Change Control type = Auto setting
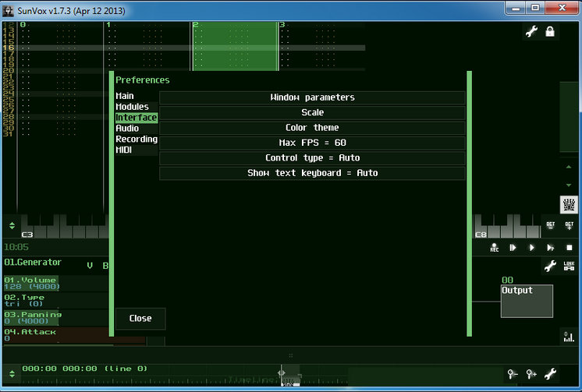 312,158
